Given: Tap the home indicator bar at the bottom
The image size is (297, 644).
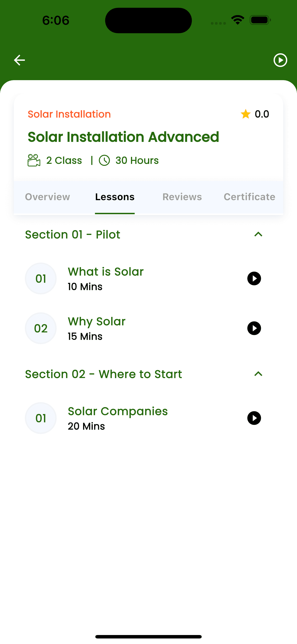Looking at the screenshot, I should pyautogui.click(x=148, y=636).
